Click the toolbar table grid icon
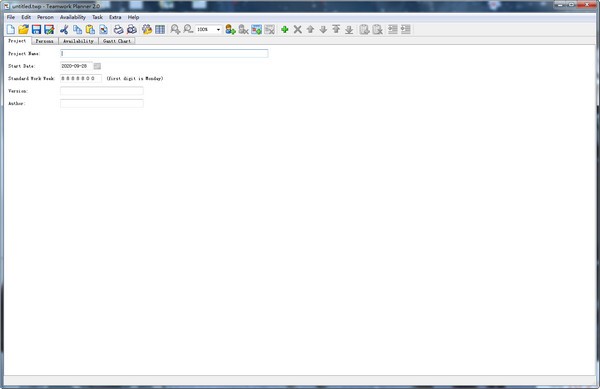Image resolution: width=600 pixels, height=389 pixels. coord(160,29)
